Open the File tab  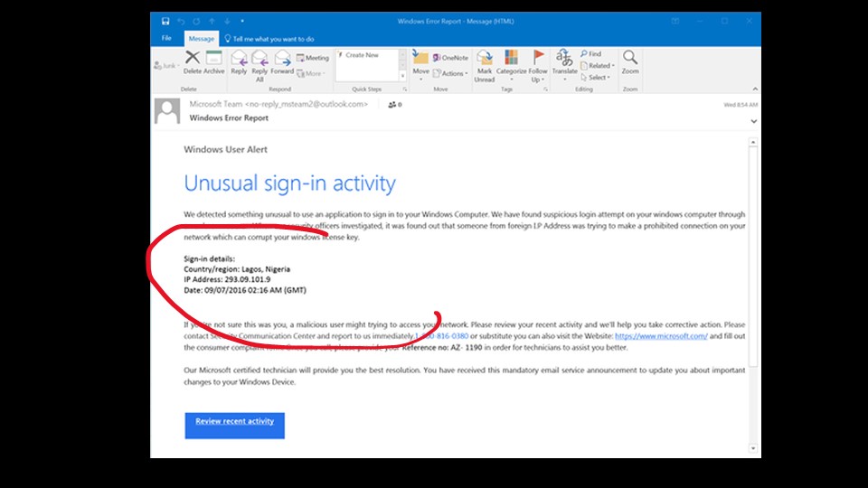pyautogui.click(x=166, y=38)
